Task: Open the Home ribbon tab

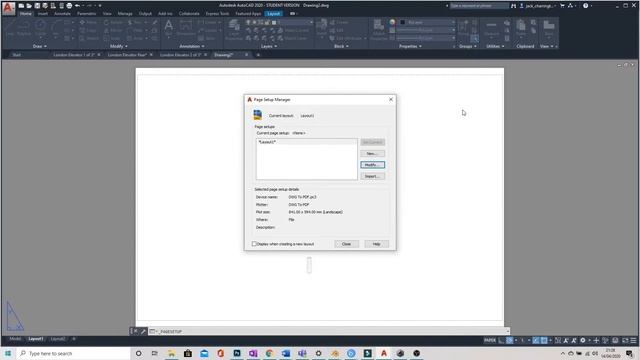Action: point(25,13)
